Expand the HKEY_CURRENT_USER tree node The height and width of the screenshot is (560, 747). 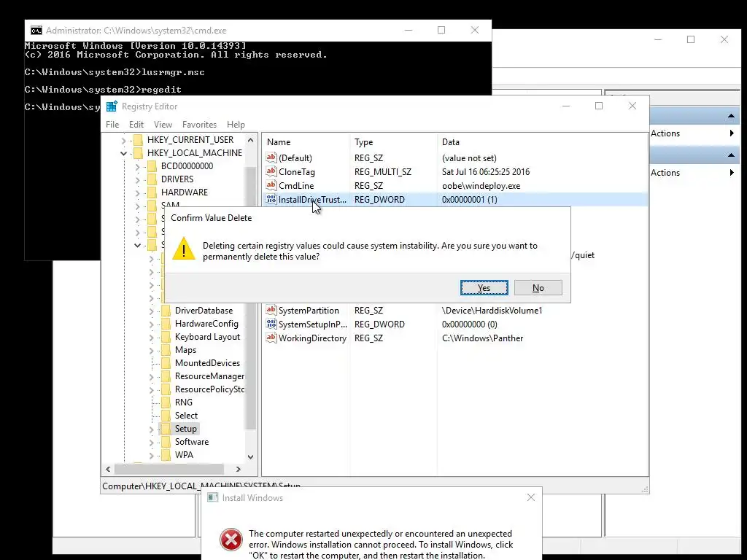(123, 141)
